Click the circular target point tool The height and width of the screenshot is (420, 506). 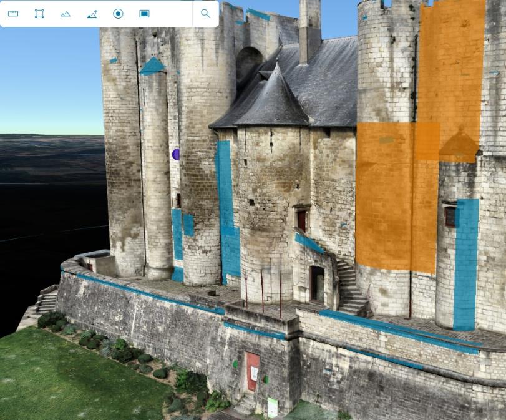(x=118, y=14)
